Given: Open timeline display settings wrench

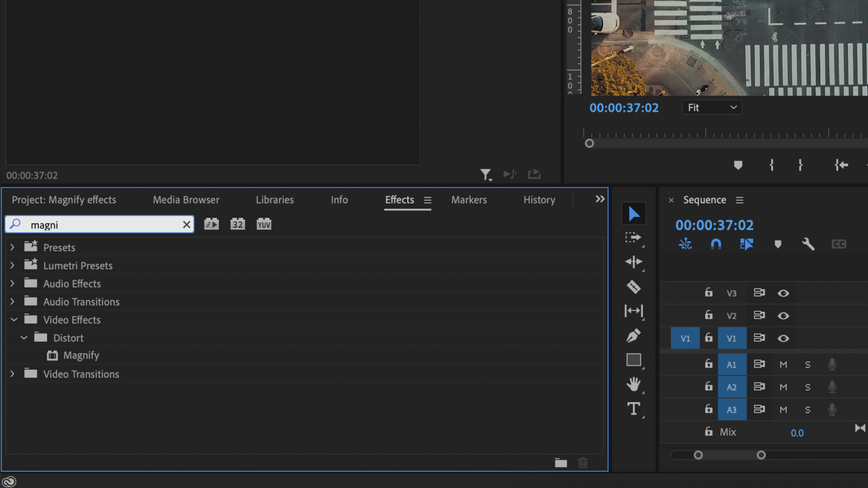Looking at the screenshot, I should point(808,244).
